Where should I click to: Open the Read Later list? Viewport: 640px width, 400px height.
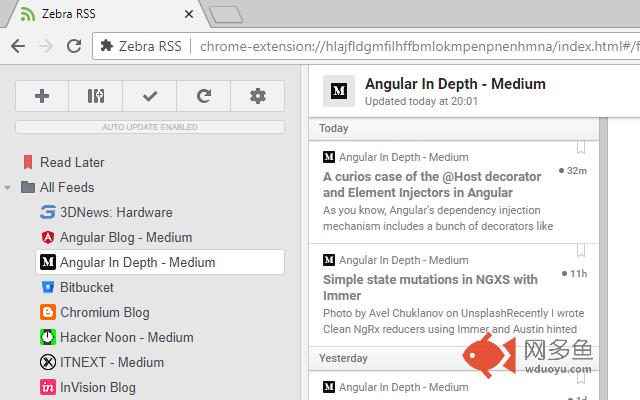point(72,162)
